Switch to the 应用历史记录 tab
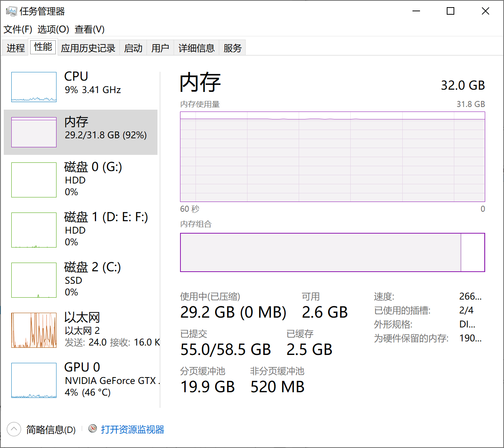The height and width of the screenshot is (448, 504). [88, 48]
